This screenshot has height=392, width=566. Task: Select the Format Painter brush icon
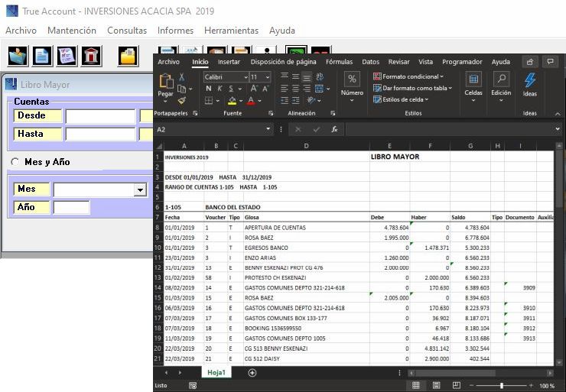(x=182, y=101)
